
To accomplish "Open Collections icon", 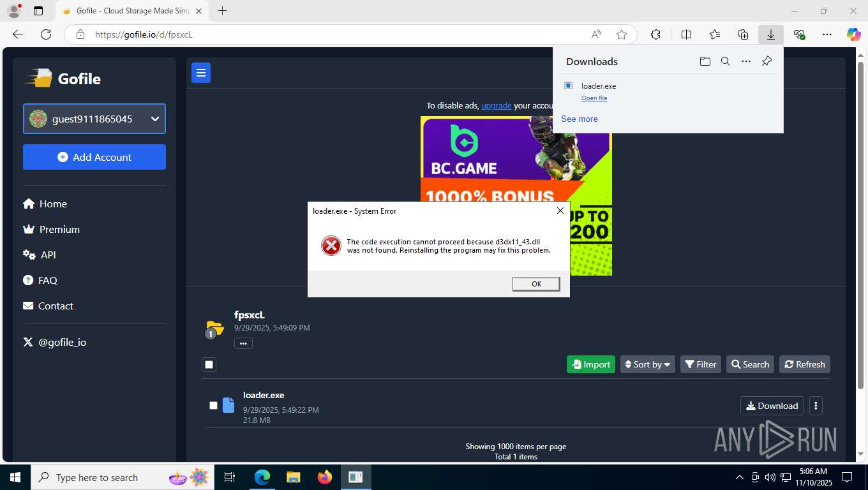I will point(743,34).
